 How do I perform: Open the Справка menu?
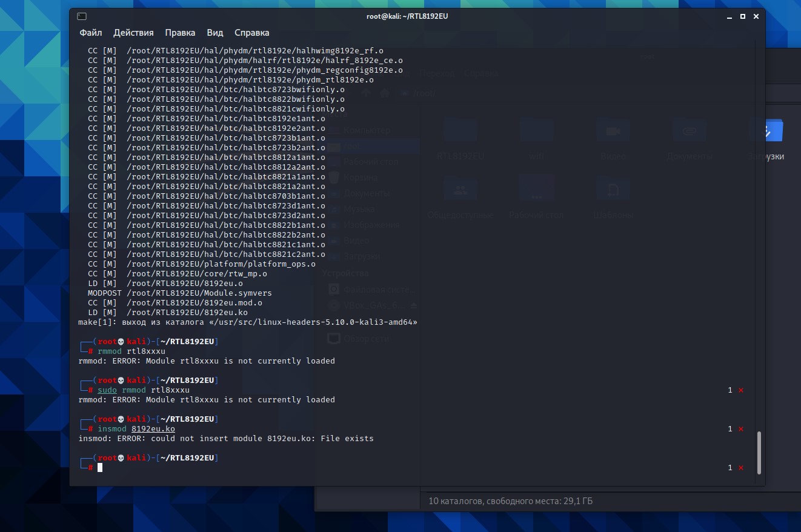click(x=251, y=33)
